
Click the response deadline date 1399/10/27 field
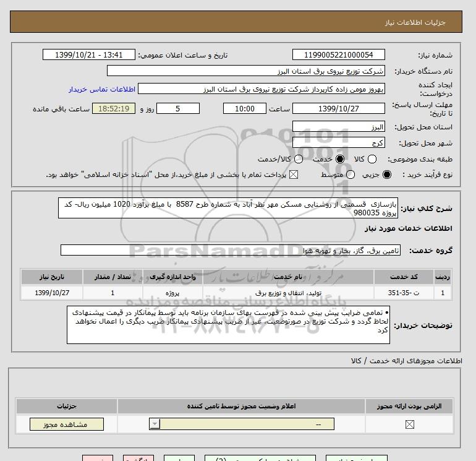(339, 108)
